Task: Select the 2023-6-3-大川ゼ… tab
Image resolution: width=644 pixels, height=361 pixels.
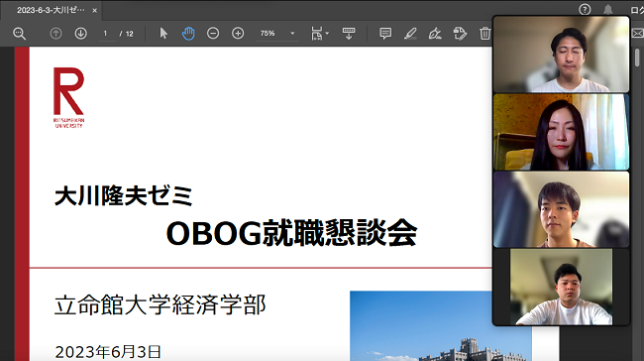Action: [x=51, y=10]
